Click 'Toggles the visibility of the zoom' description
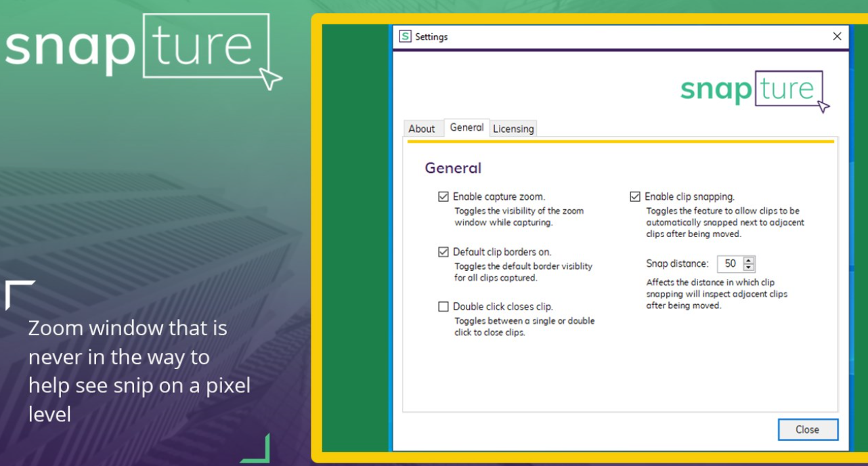This screenshot has width=868, height=466. [x=519, y=211]
